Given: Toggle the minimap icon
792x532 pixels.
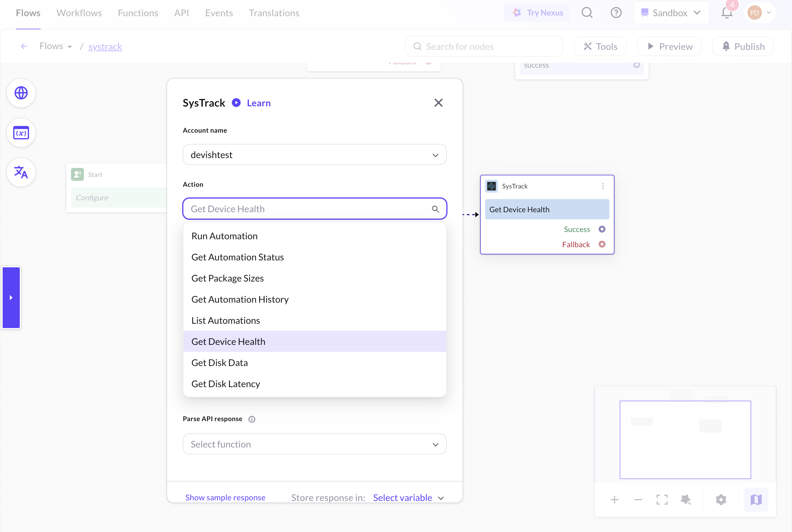Looking at the screenshot, I should 756,499.
